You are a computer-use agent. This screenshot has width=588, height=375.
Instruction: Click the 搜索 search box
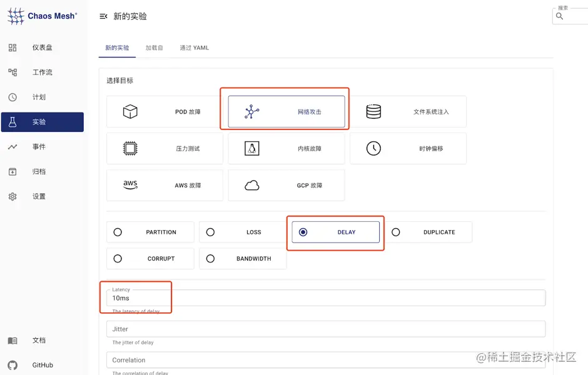click(x=570, y=16)
